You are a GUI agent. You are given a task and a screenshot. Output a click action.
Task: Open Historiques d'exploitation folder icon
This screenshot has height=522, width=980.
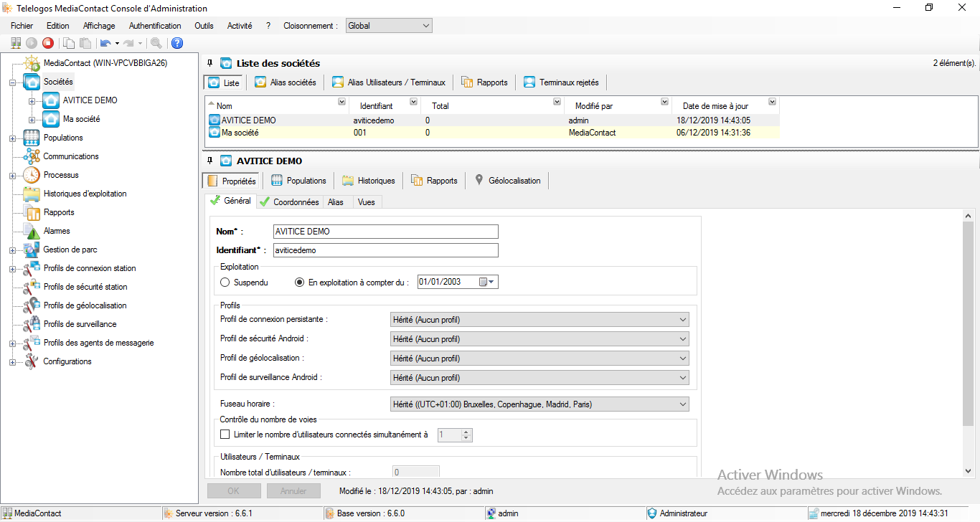click(32, 194)
